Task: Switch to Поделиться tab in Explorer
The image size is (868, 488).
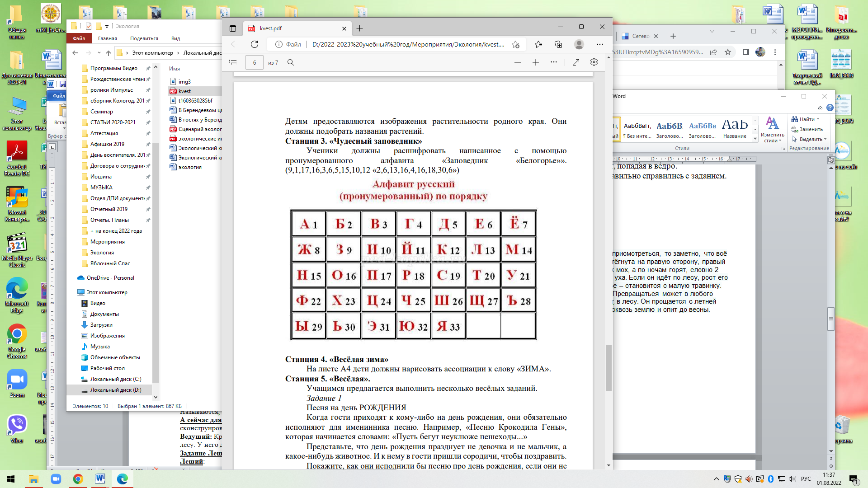Action: 144,38
